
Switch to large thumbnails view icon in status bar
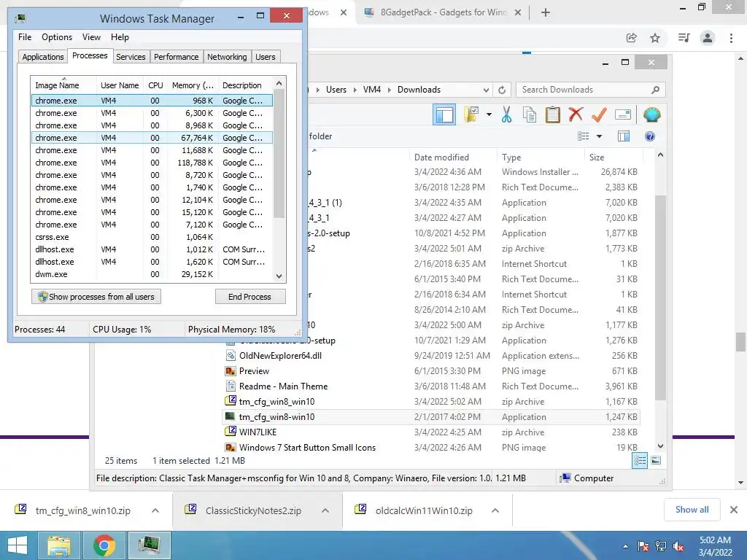tap(656, 461)
